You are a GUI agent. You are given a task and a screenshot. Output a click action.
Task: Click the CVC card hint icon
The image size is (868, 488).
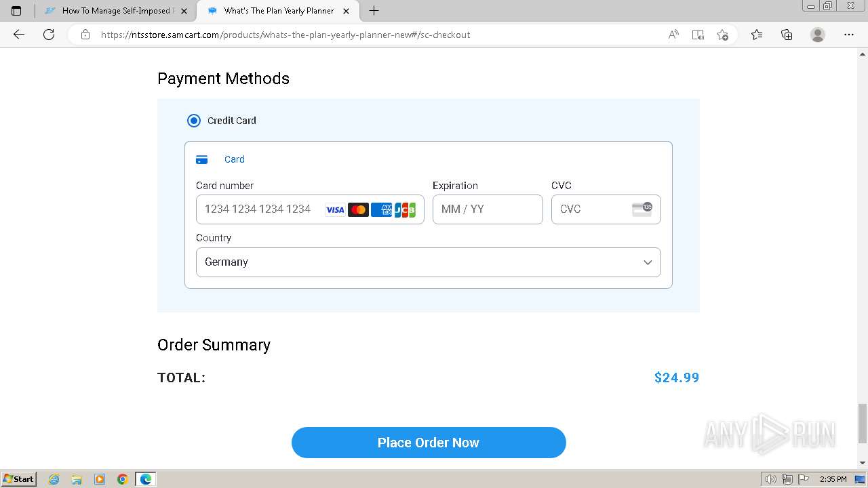click(x=642, y=209)
